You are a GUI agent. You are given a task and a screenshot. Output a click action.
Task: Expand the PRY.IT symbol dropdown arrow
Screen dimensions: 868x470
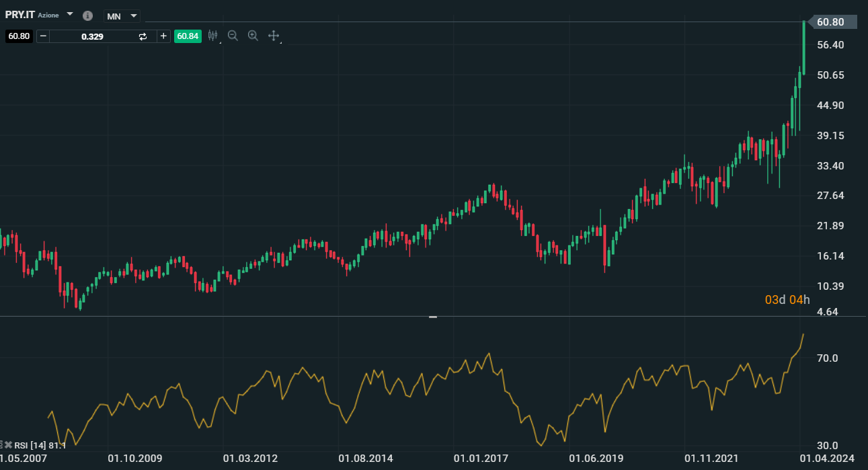pyautogui.click(x=70, y=14)
